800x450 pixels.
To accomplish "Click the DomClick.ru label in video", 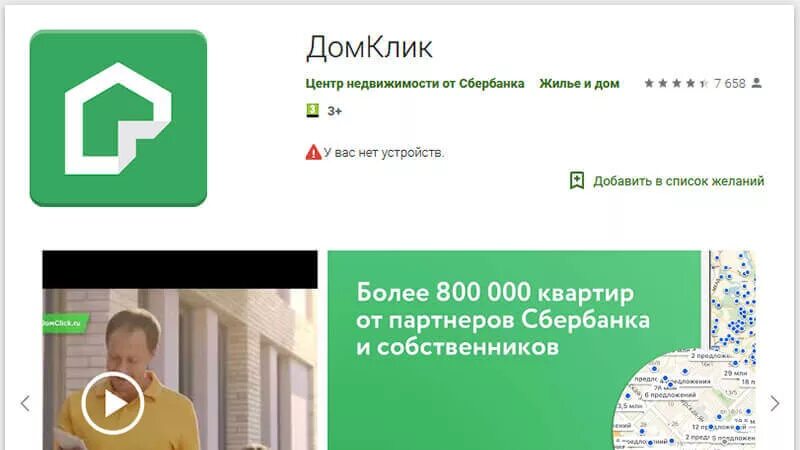I will pos(64,323).
